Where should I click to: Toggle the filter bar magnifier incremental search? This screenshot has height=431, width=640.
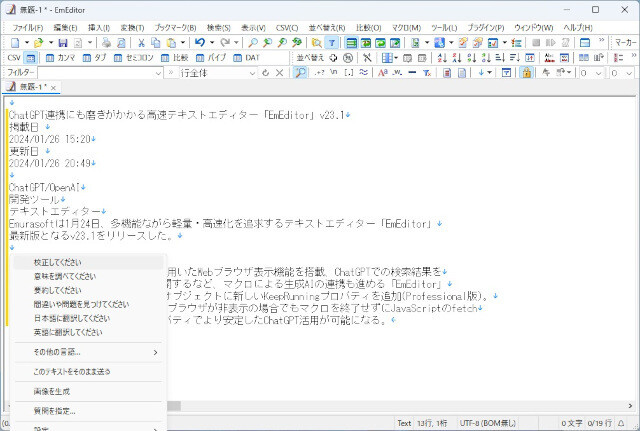click(x=300, y=73)
